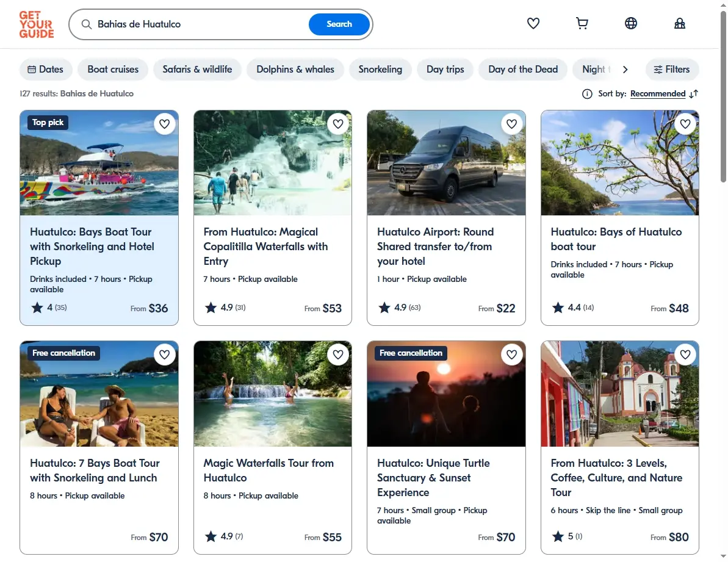Image resolution: width=728 pixels, height=562 pixels.
Task: Click the magnifier icon in search bar
Action: coord(87,24)
